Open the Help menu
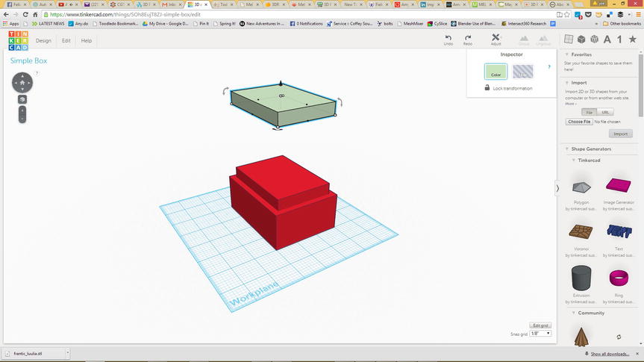644x362 pixels. (87, 41)
